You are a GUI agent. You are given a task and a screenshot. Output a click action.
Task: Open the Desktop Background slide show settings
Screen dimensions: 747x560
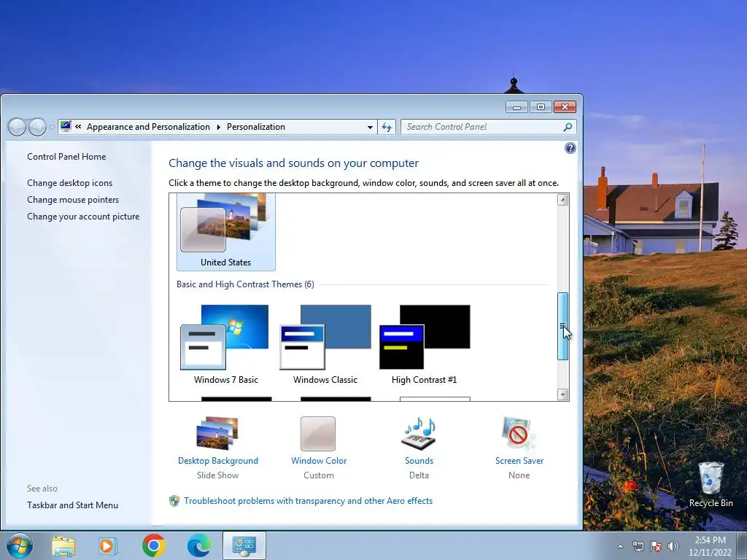[217, 433]
